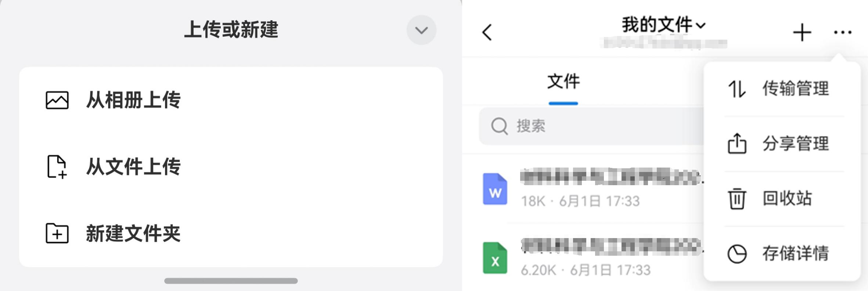Tap the plus add icon in header
The height and width of the screenshot is (291, 868).
802,32
